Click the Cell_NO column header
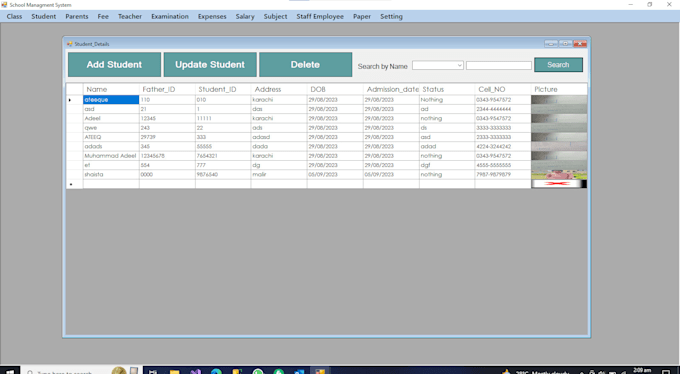The height and width of the screenshot is (374, 680). pyautogui.click(x=503, y=89)
